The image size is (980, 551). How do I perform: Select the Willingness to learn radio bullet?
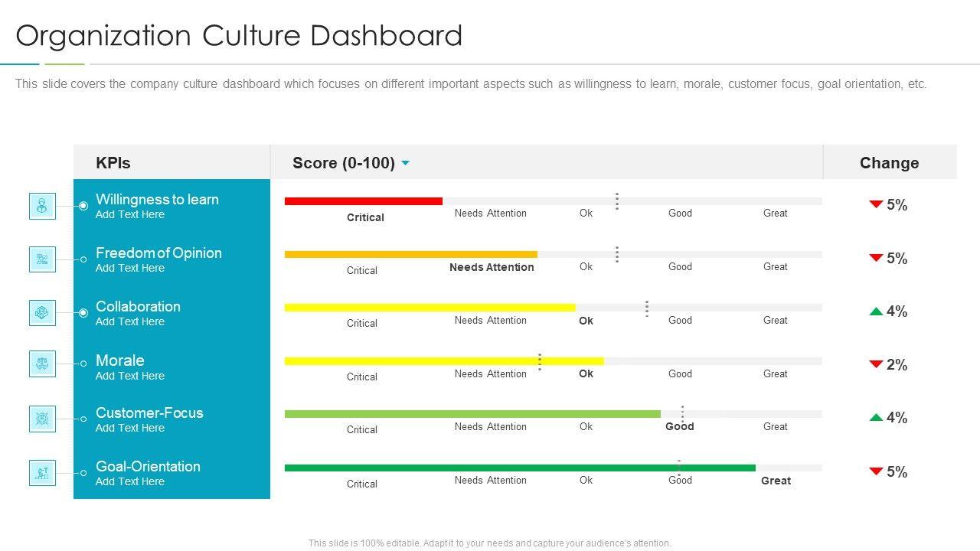83,206
